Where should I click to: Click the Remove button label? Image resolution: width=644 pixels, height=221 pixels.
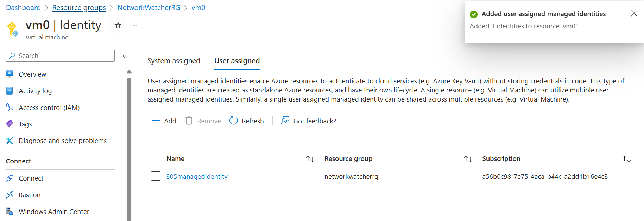point(209,121)
